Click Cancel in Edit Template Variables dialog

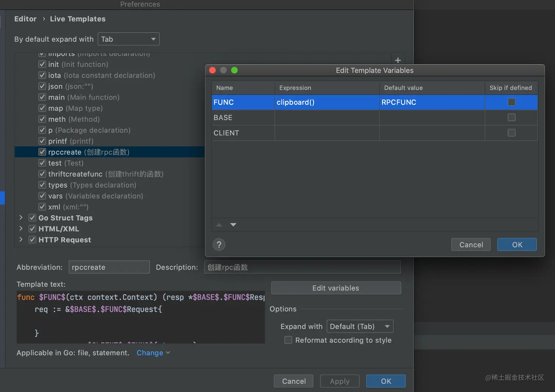click(471, 245)
